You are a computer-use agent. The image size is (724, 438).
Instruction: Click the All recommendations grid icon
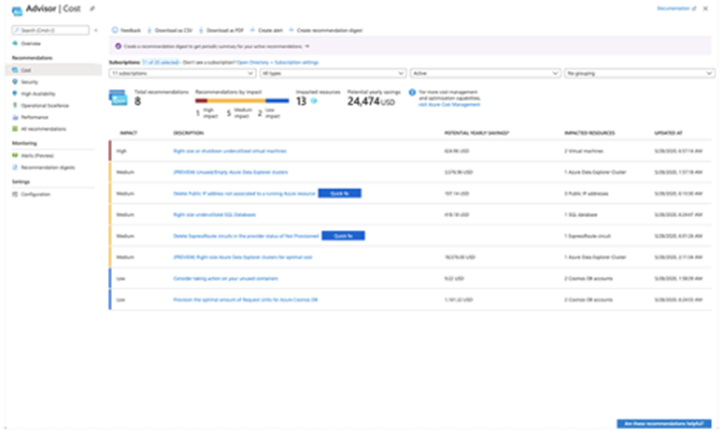15,129
